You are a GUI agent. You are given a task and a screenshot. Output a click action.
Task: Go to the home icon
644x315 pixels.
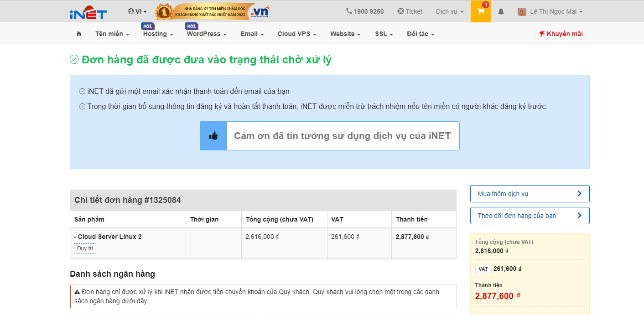(x=79, y=34)
